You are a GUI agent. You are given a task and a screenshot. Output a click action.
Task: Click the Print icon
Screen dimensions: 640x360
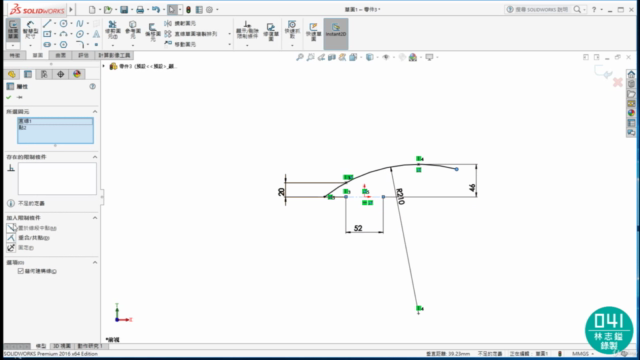pyautogui.click(x=140, y=9)
